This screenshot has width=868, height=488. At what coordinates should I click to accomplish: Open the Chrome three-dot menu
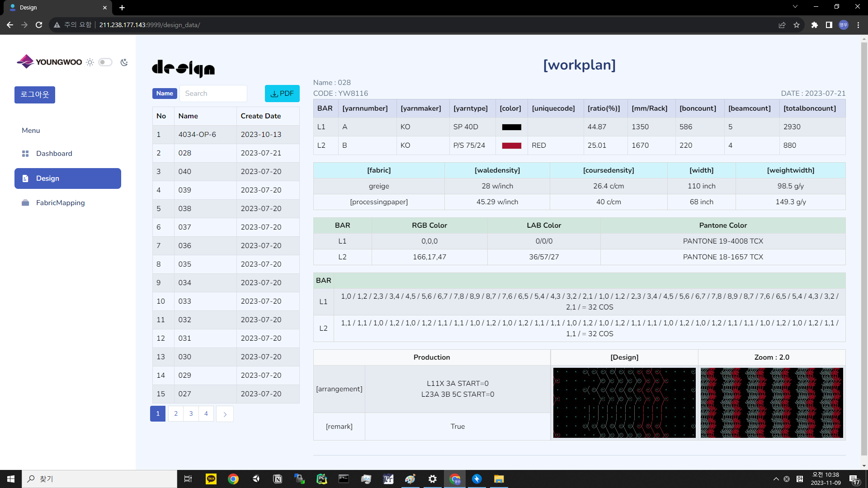[x=858, y=25]
